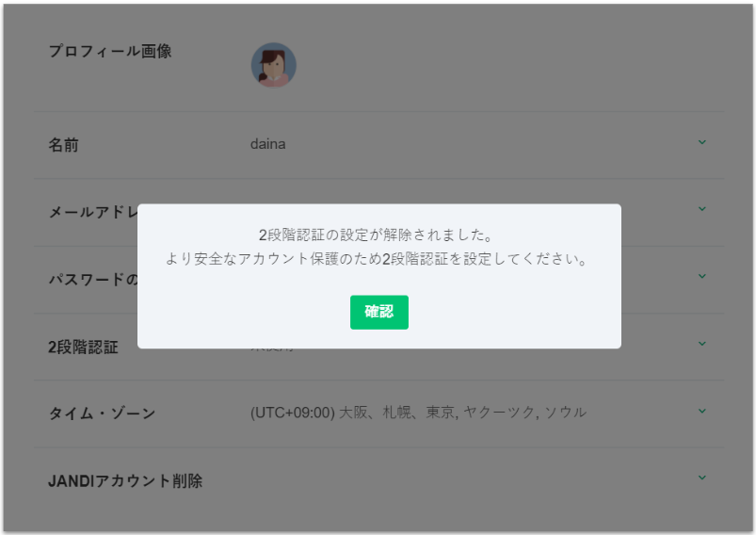Expand the メールアドレス row chevron
Screen dimensions: 756x535
click(x=701, y=209)
